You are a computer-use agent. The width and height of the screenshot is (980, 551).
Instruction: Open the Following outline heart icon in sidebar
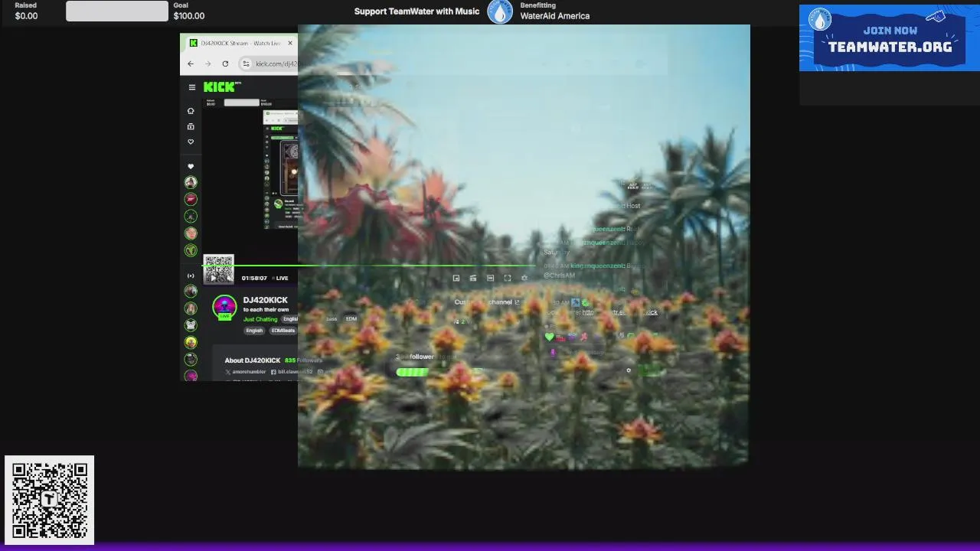191,142
